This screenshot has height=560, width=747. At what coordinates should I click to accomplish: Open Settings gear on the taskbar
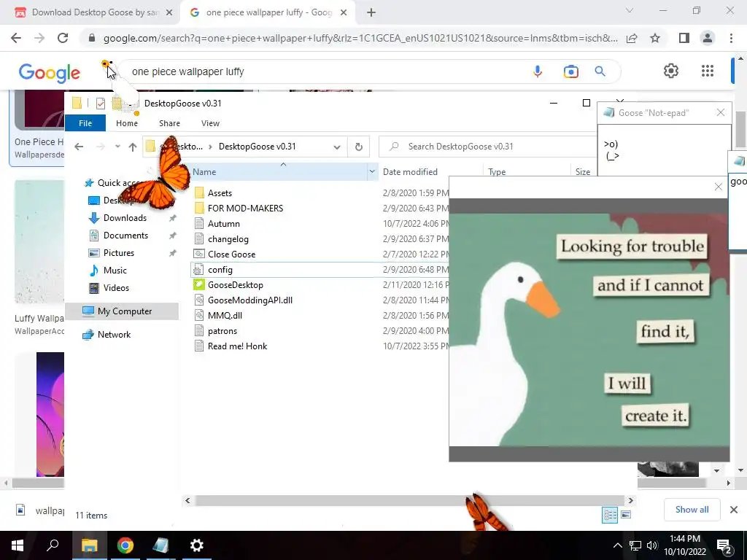point(196,545)
